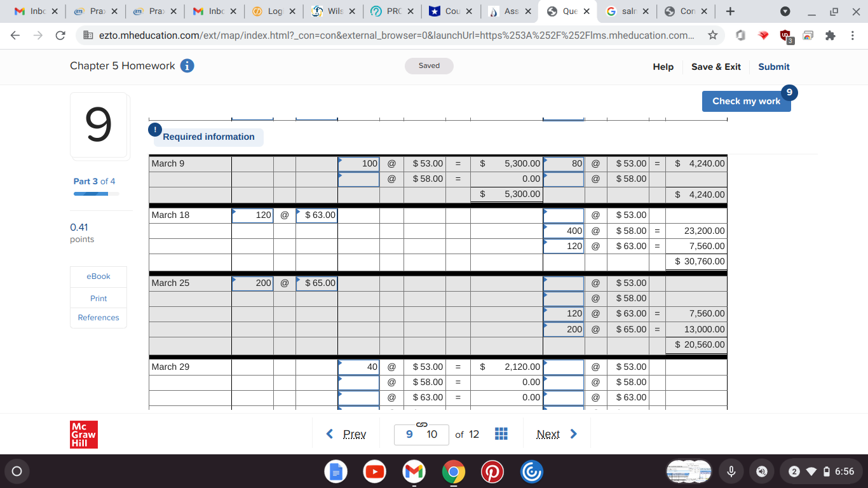Open the eBook link
This screenshot has width=868, height=488.
point(98,276)
